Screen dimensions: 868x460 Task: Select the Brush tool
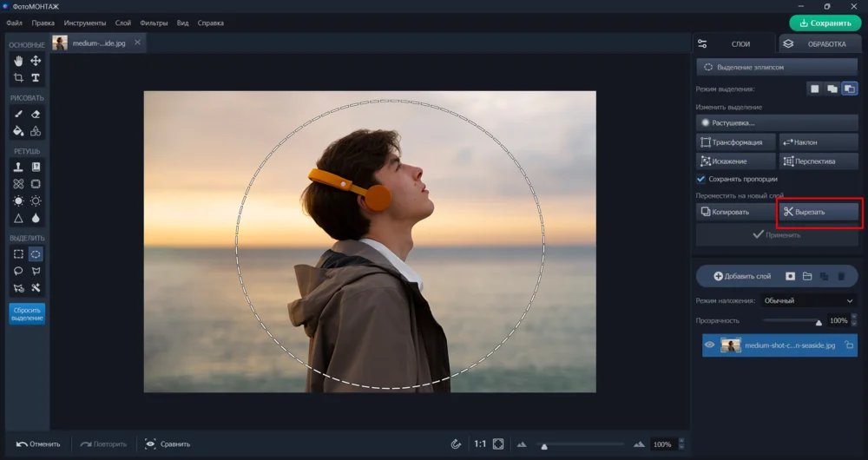tap(18, 114)
